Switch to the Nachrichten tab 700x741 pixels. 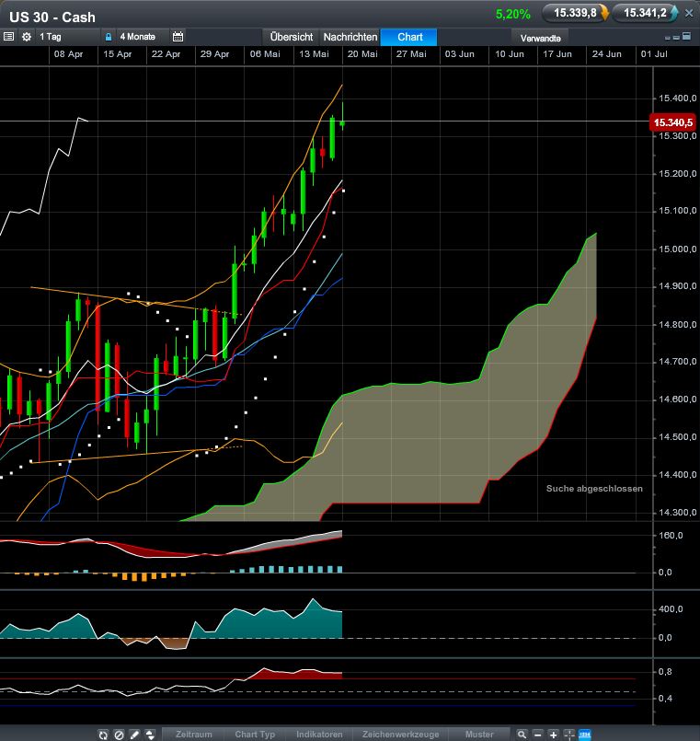[x=350, y=37]
